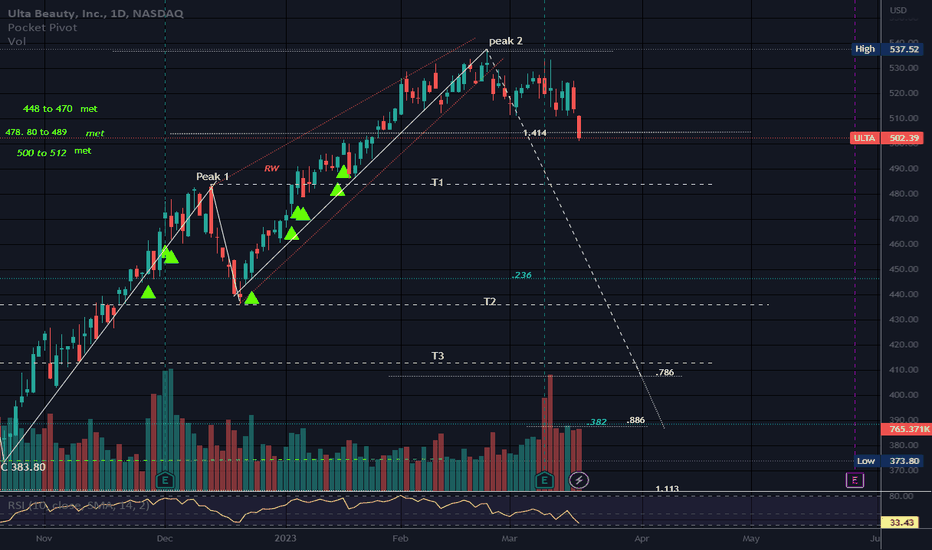
Task: Click the lightning bolt event icon
Action: (579, 480)
